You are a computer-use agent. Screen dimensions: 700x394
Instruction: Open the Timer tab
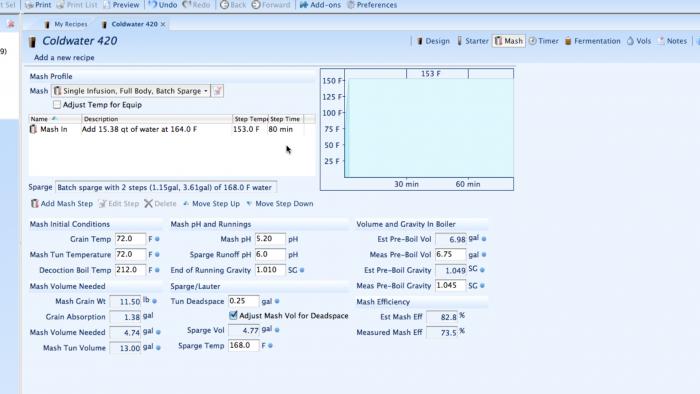point(544,41)
